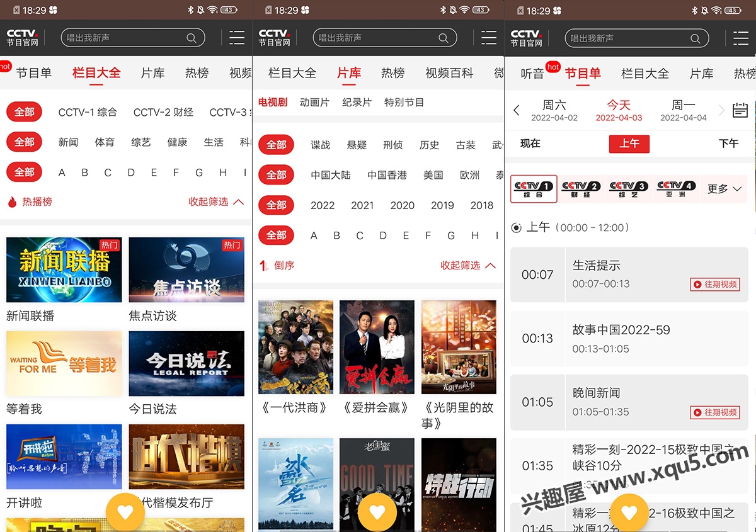Select 全部 in the 新闻 体育 category row
This screenshot has width=756, height=532.
point(25,142)
